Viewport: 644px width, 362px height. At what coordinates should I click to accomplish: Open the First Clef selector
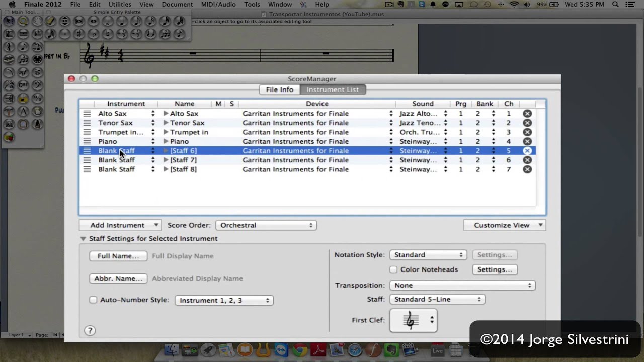click(x=414, y=320)
